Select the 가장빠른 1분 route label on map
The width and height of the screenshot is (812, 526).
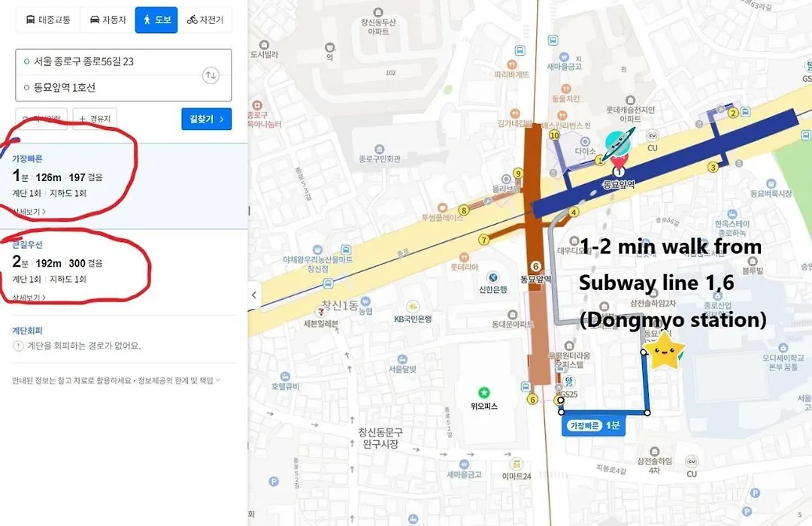click(x=593, y=425)
